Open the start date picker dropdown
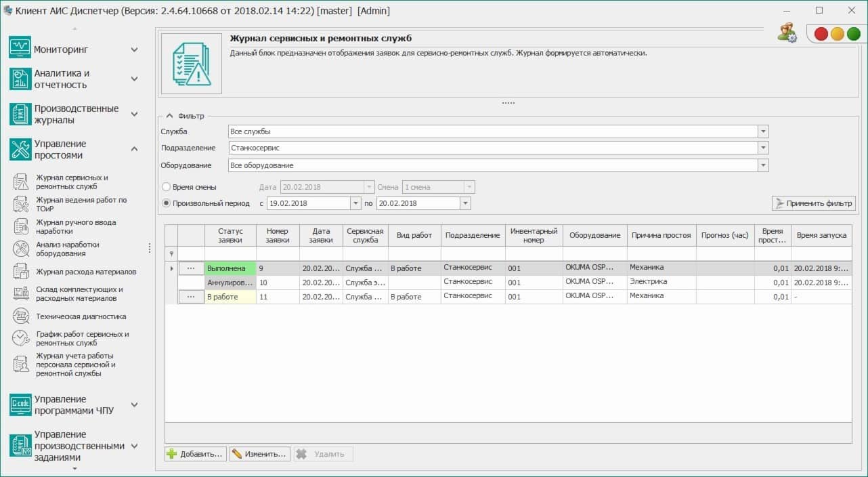The width and height of the screenshot is (868, 477). tap(355, 203)
